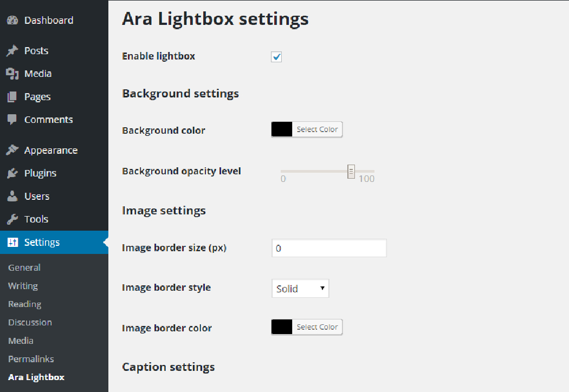Open the Users menu label
The width and height of the screenshot is (569, 392).
point(37,196)
